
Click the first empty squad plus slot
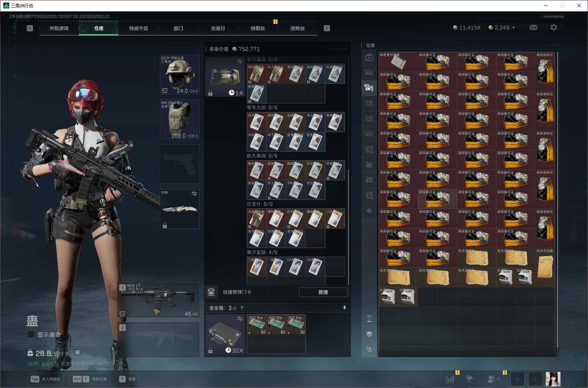518,379
